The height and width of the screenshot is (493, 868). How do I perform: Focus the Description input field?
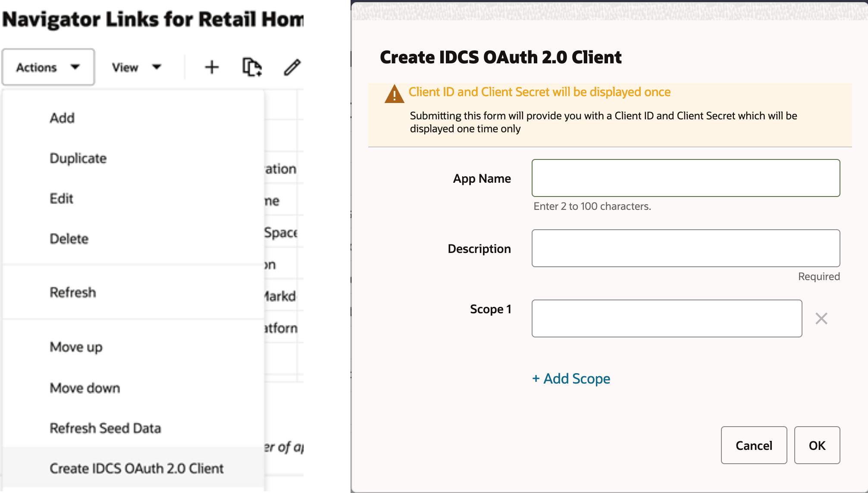(686, 248)
